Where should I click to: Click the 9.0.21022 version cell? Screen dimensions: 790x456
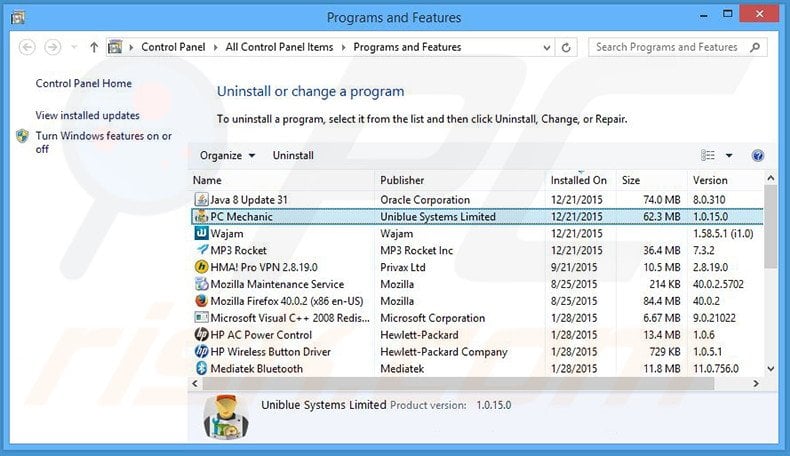(x=714, y=318)
